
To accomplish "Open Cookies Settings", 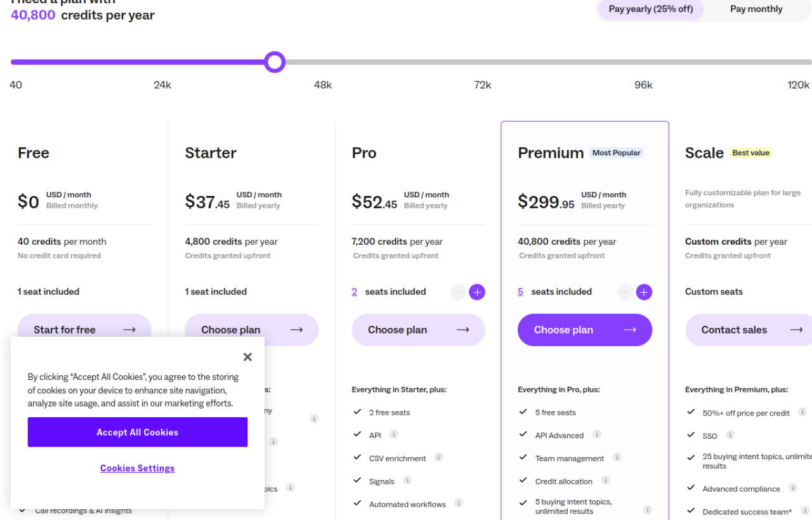I will coord(137,468).
